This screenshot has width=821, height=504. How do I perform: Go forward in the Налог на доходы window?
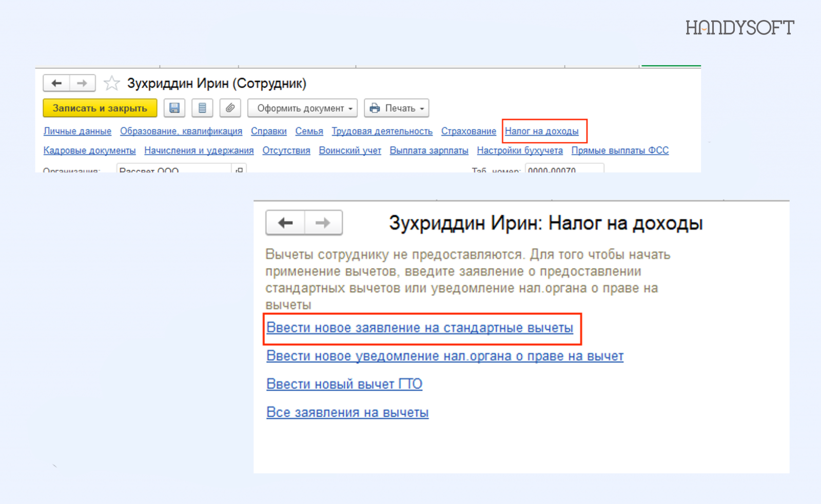[323, 223]
